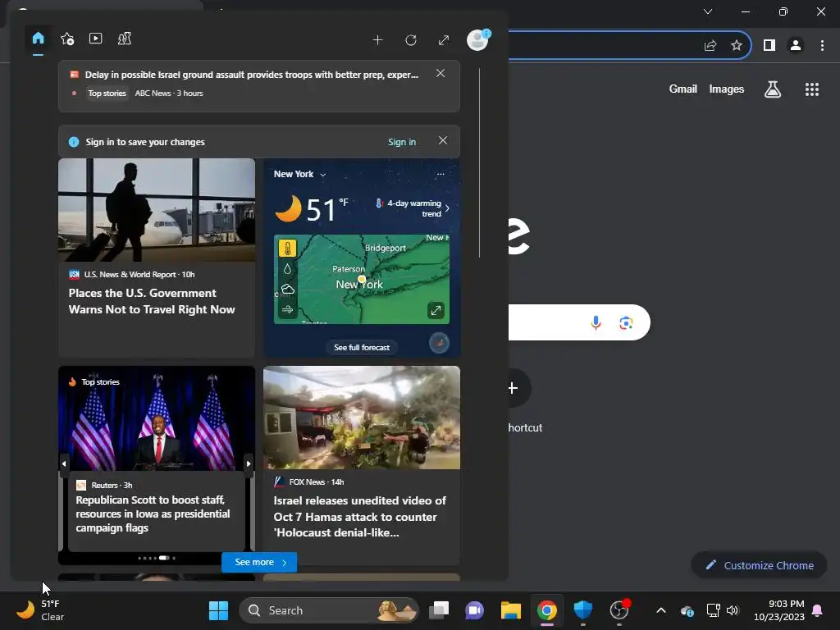Image resolution: width=840 pixels, height=630 pixels.
Task: Expand widgets board to full view
Action: pyautogui.click(x=444, y=40)
